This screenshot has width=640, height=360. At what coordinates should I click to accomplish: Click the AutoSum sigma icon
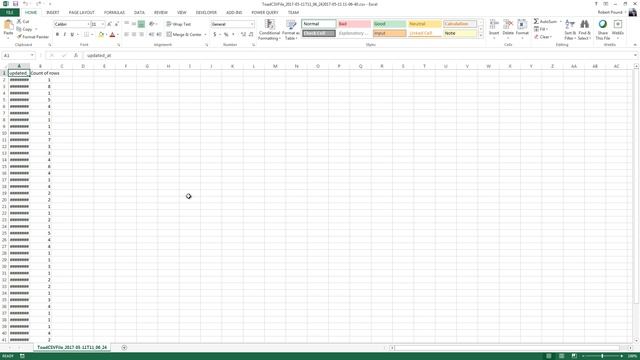click(x=536, y=21)
